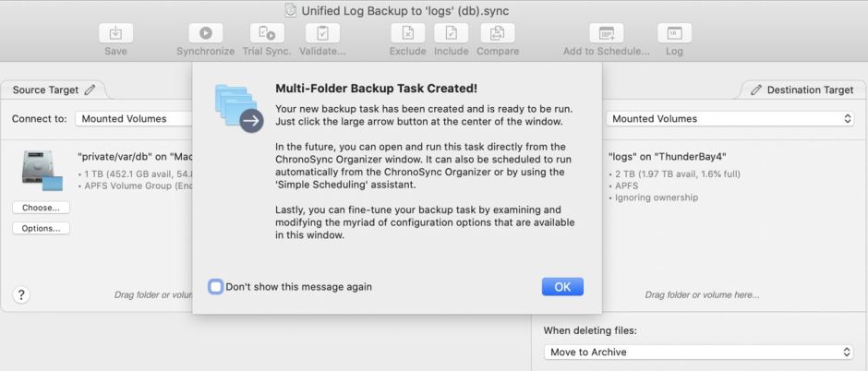Open the Log toolbar icon

pyautogui.click(x=674, y=33)
